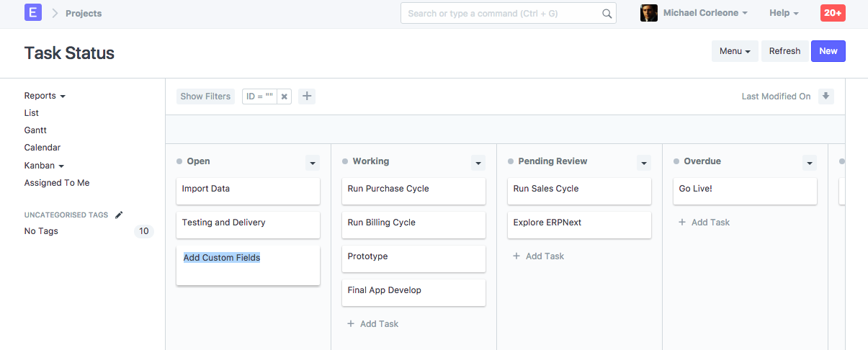
Task: Remove the ID filter with x icon
Action: (285, 97)
